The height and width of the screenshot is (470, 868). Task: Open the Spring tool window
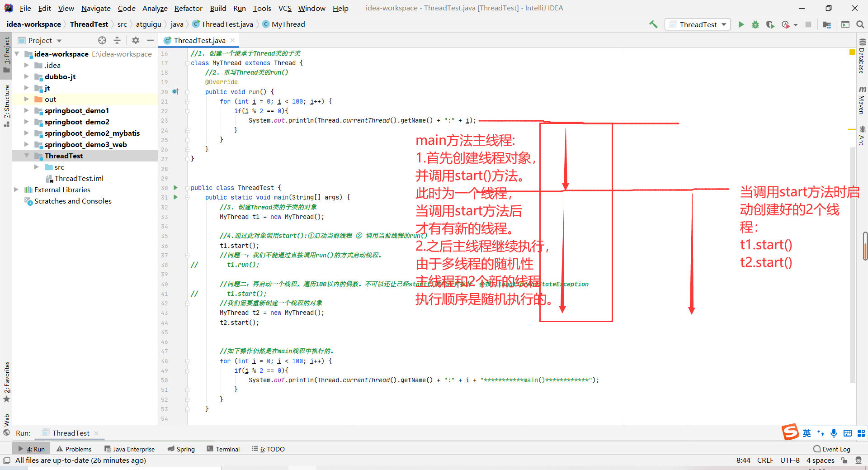(181, 449)
